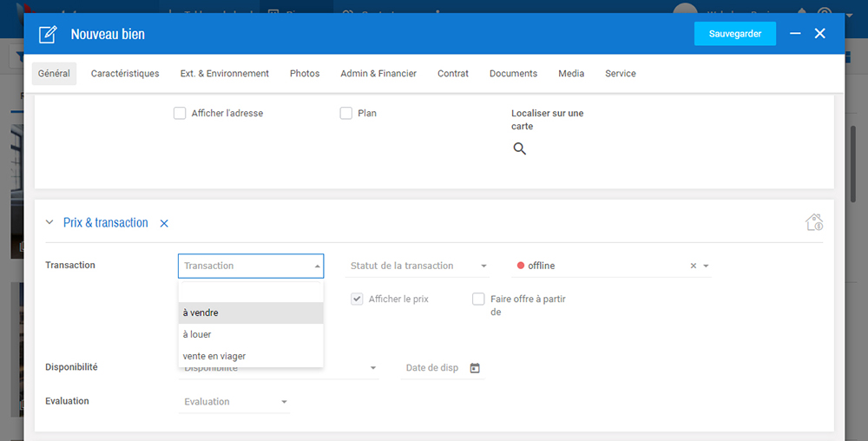
Task: Collapse the Prix & transaction section
Action: [x=49, y=222]
